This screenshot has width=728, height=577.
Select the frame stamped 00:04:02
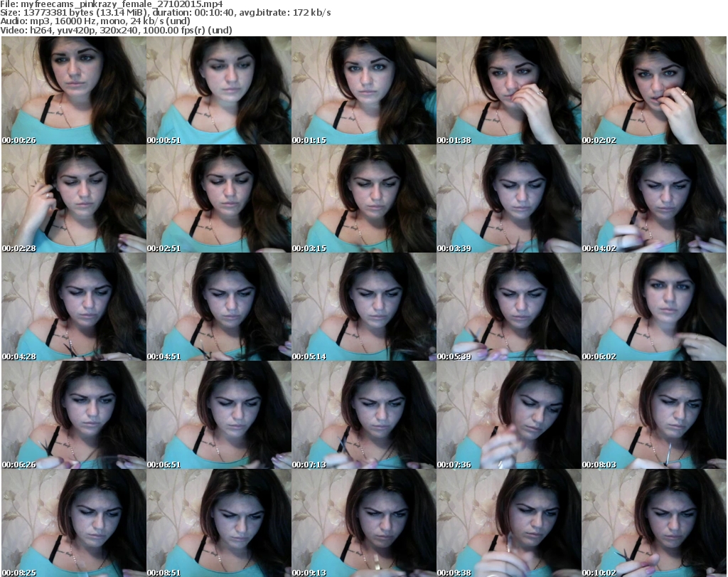point(654,198)
